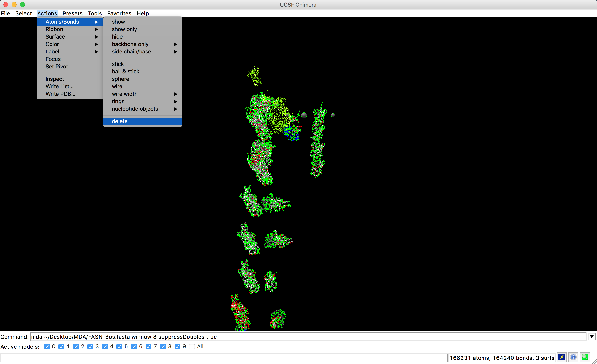Toggle active model 1 checkbox
The image size is (597, 364).
(61, 347)
